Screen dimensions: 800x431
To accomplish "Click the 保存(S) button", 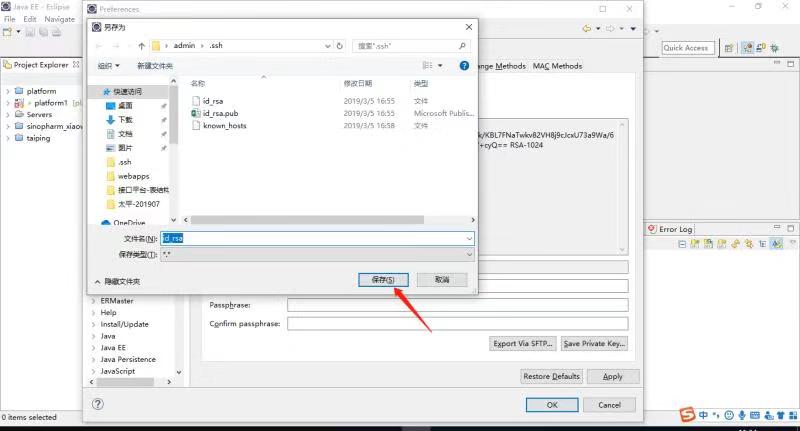I will point(383,280).
